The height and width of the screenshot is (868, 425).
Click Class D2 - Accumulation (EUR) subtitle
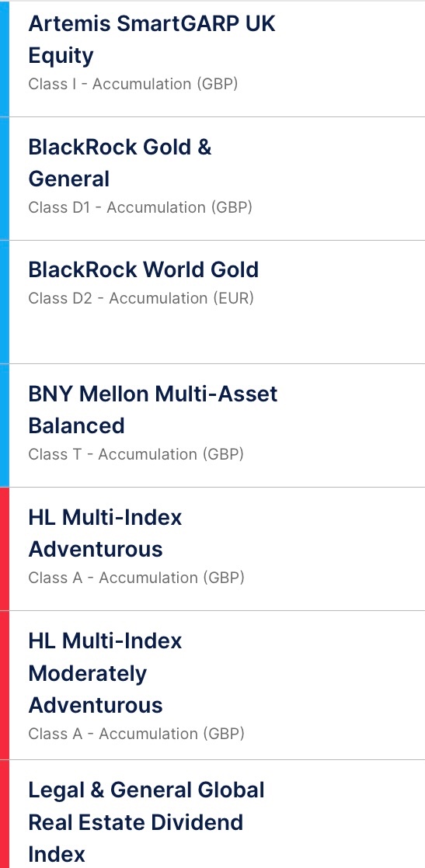(x=141, y=298)
